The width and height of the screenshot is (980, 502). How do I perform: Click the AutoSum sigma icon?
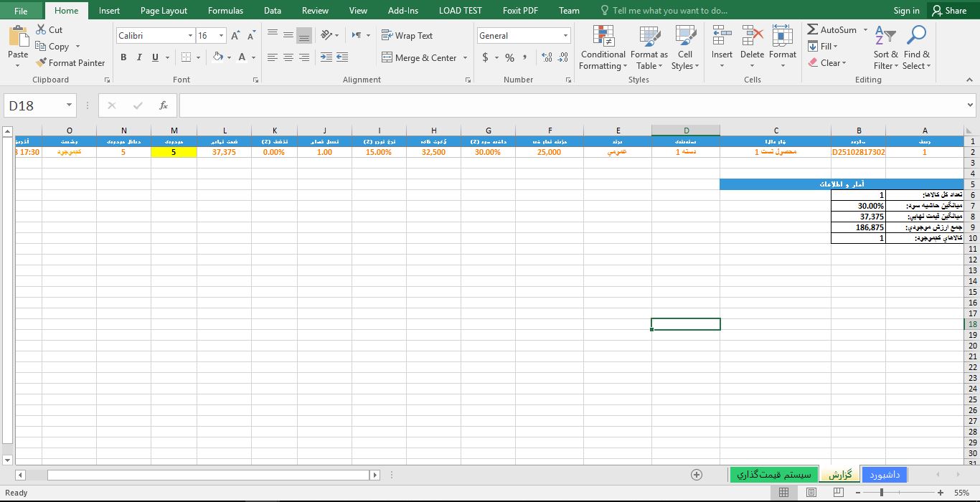point(813,30)
